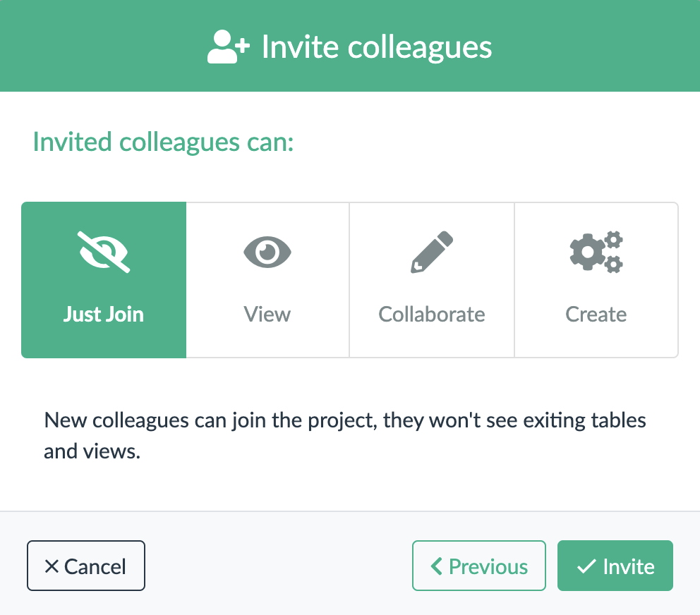Viewport: 700px width, 615px height.
Task: Click the gears icon above Create
Action: pyautogui.click(x=596, y=252)
